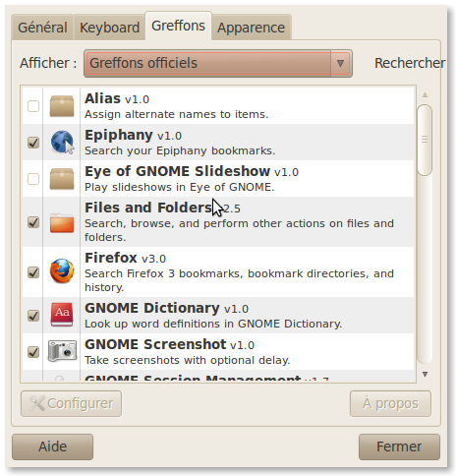Screen dimensions: 456x476
Task: Open the Apparence tab
Action: click(x=251, y=28)
